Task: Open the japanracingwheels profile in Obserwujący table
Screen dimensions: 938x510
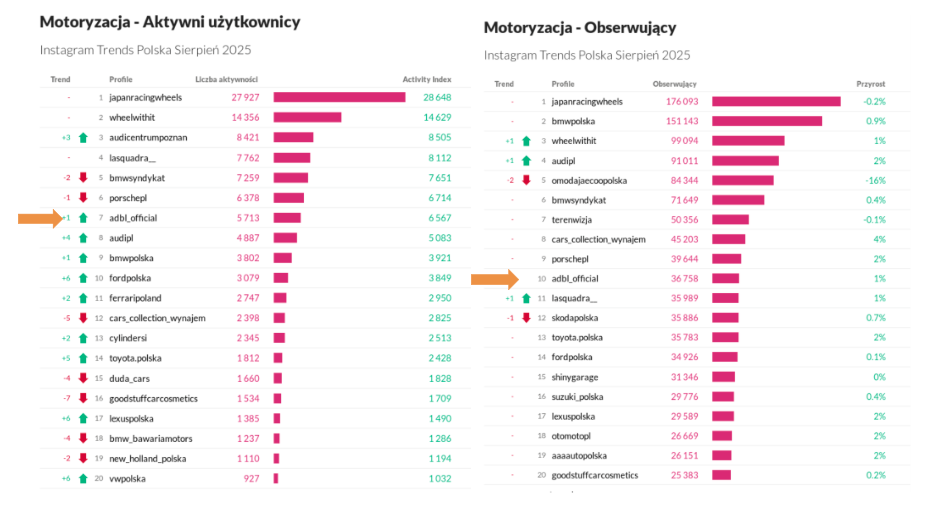Action: click(x=587, y=101)
